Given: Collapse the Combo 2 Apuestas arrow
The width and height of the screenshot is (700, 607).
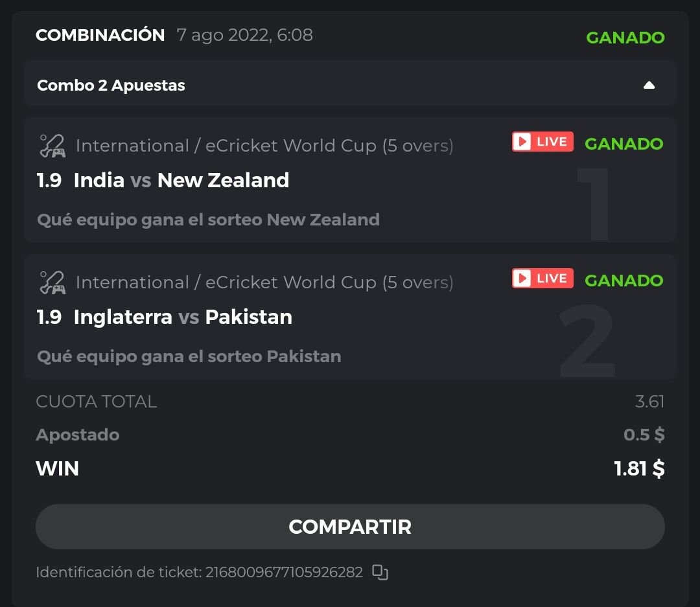Looking at the screenshot, I should 649,86.
